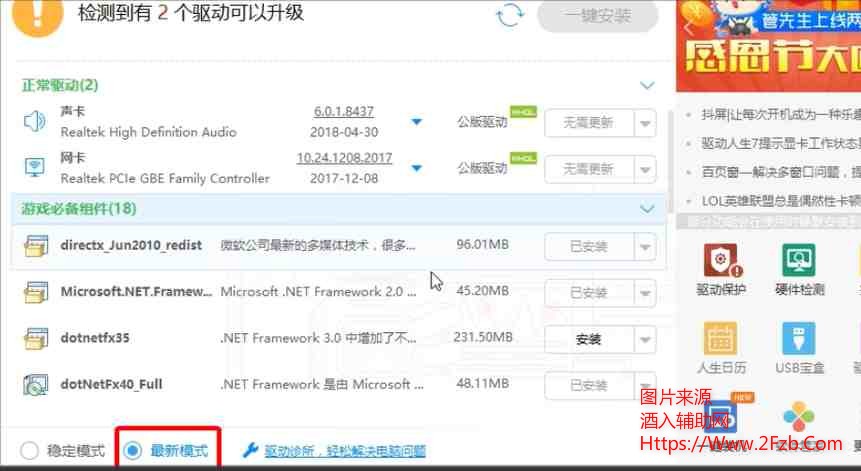Click size value 48.11MB

[482, 383]
